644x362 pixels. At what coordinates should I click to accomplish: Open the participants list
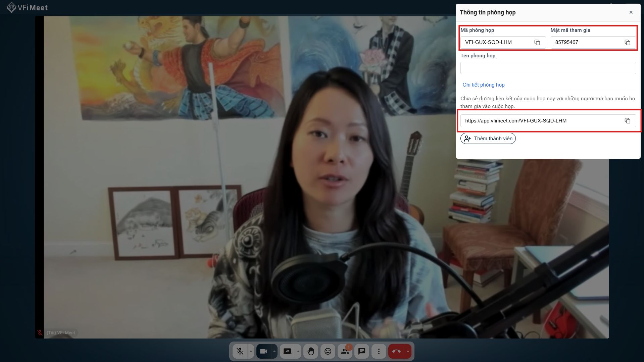345,351
